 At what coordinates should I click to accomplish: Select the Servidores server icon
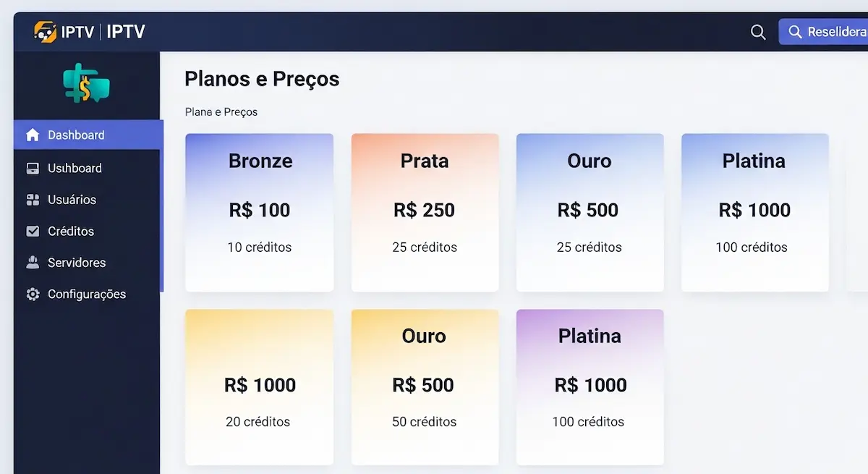[x=33, y=263]
